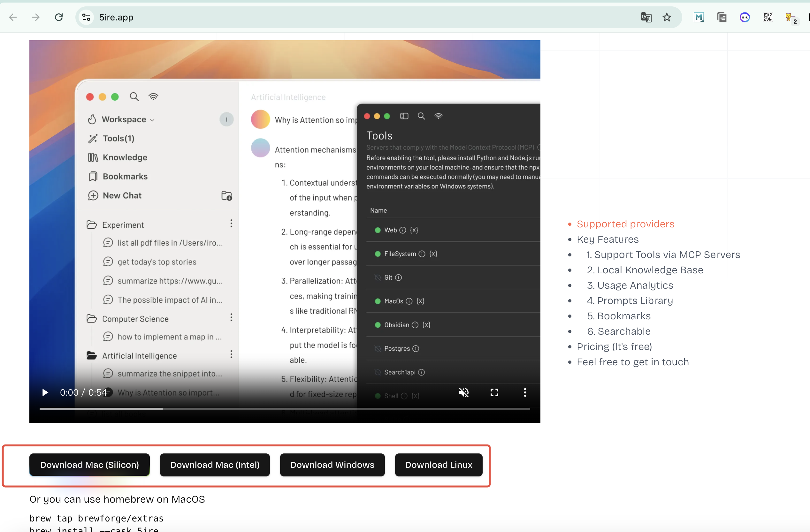Image resolution: width=810 pixels, height=532 pixels.
Task: Open video more options menu
Action: [x=525, y=392]
